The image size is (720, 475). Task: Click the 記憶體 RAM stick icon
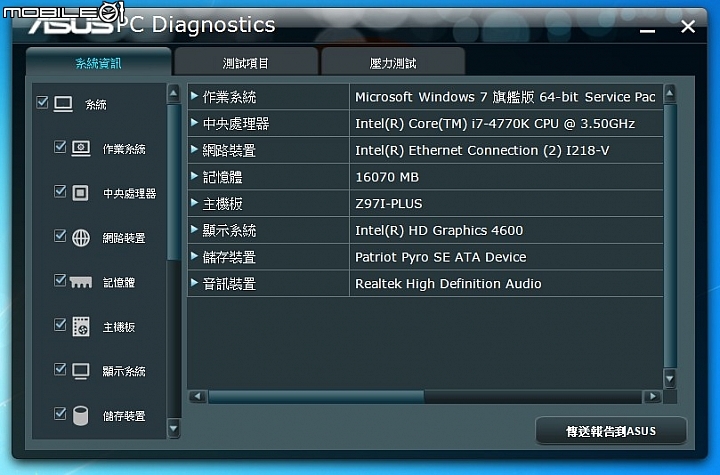tap(81, 282)
